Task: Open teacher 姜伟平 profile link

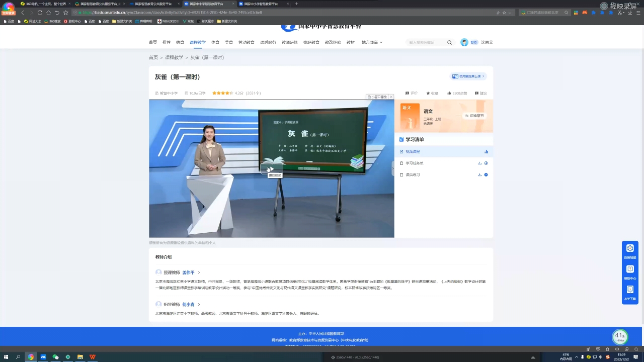Action: coord(188,273)
